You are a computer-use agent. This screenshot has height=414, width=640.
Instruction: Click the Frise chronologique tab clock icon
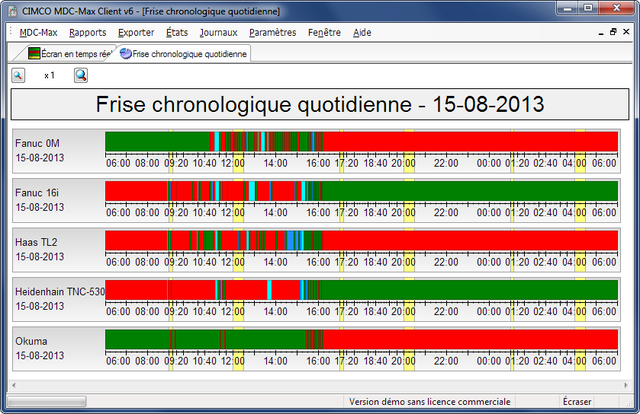tap(126, 53)
